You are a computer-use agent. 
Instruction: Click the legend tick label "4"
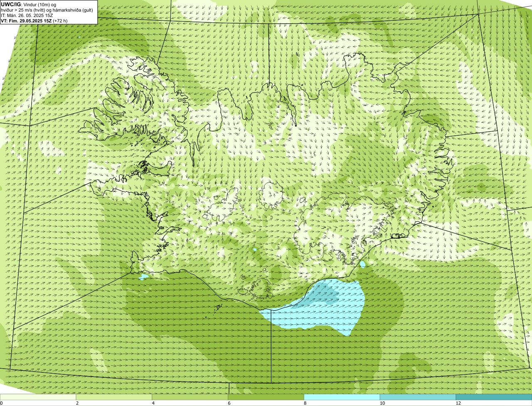(153, 403)
